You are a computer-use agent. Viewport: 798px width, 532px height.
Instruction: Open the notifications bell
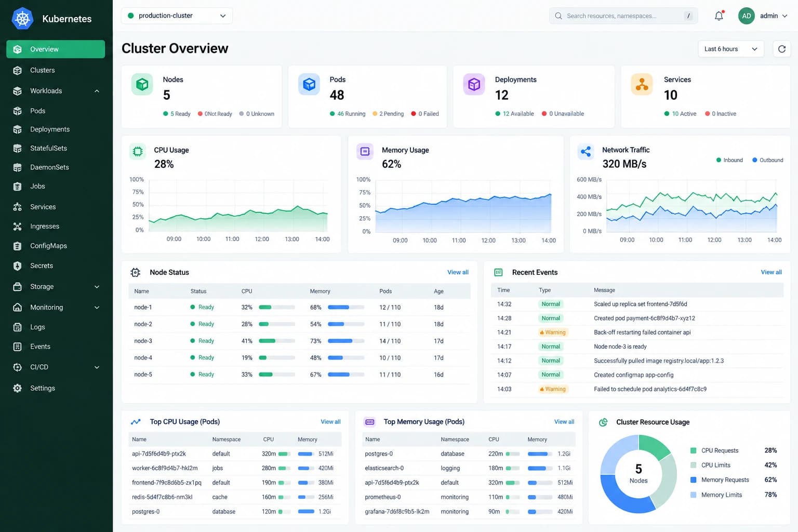(x=719, y=16)
